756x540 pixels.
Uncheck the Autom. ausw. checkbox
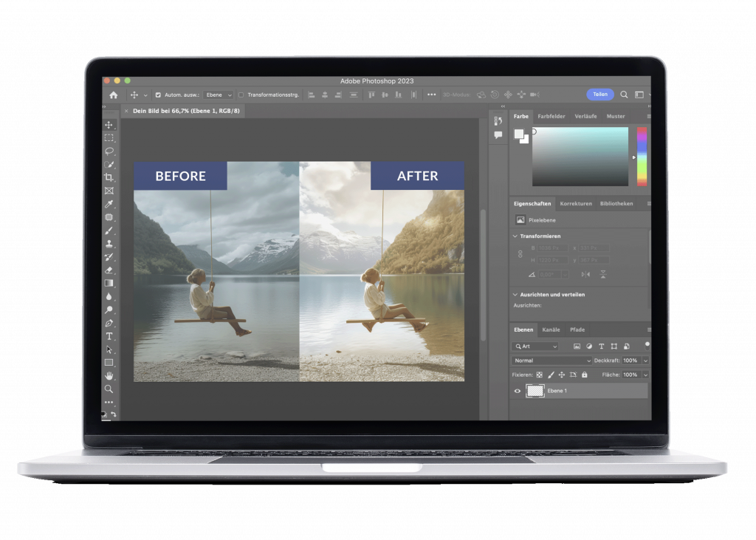[158, 95]
